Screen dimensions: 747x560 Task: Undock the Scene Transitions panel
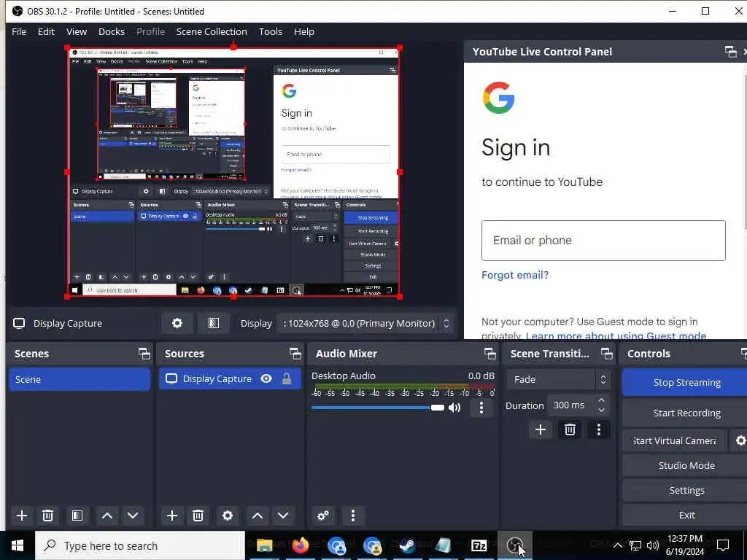607,354
